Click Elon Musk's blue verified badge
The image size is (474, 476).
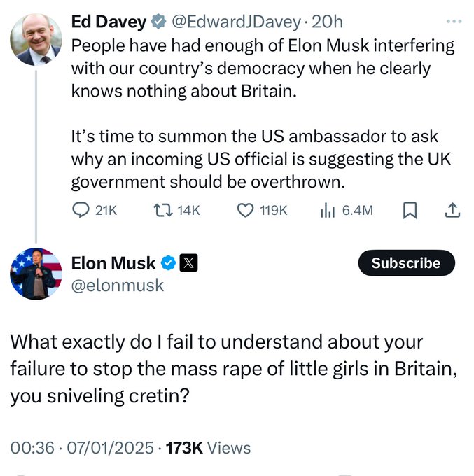(x=168, y=263)
